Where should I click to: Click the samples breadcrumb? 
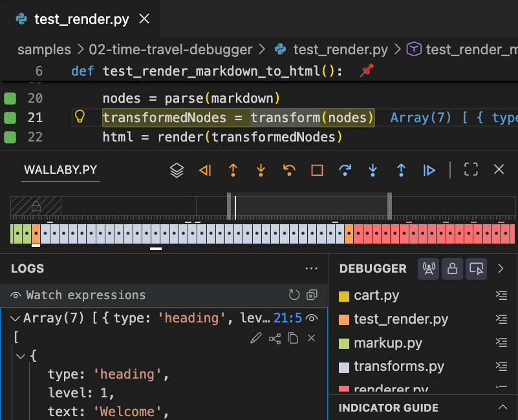click(44, 50)
